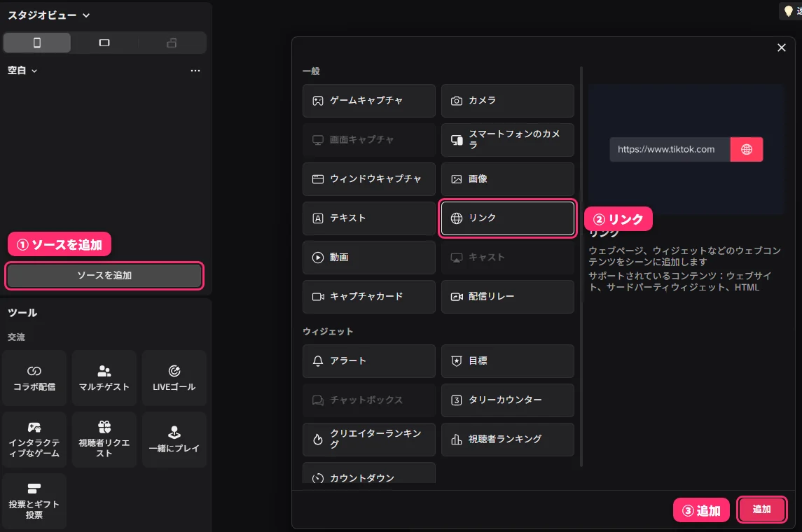This screenshot has width=802, height=532.
Task: Open the マルチゲスト tool
Action: tap(104, 378)
